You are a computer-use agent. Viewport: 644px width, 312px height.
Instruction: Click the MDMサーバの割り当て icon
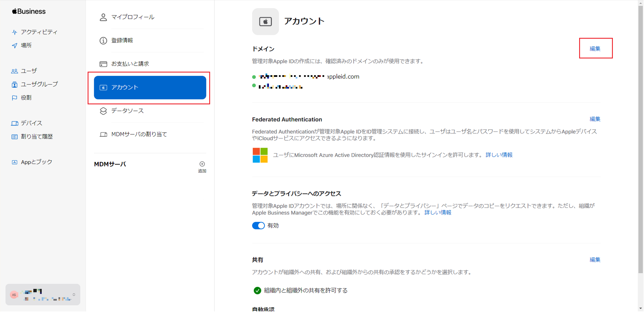tap(103, 134)
